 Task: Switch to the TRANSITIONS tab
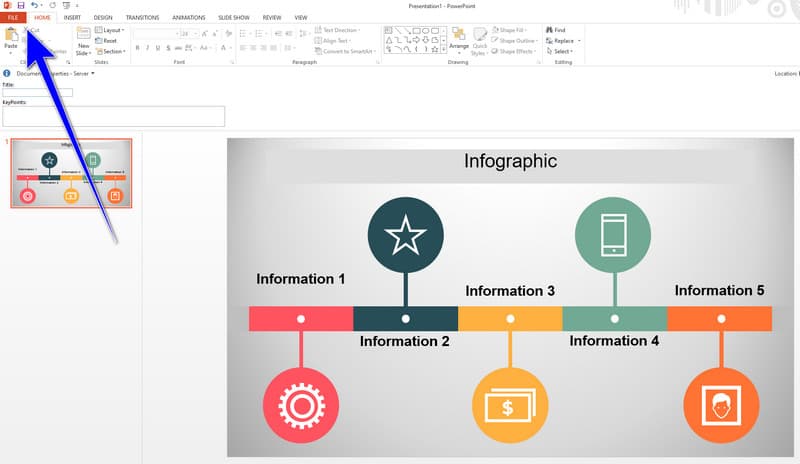point(142,17)
